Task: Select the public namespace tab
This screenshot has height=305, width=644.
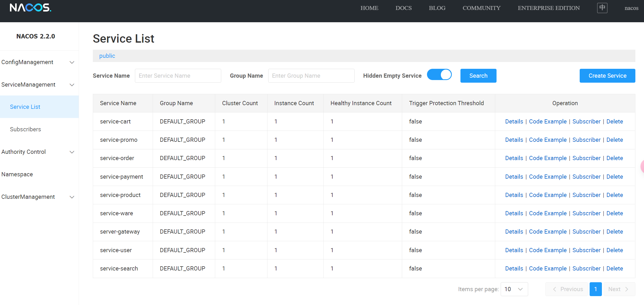Action: point(107,56)
